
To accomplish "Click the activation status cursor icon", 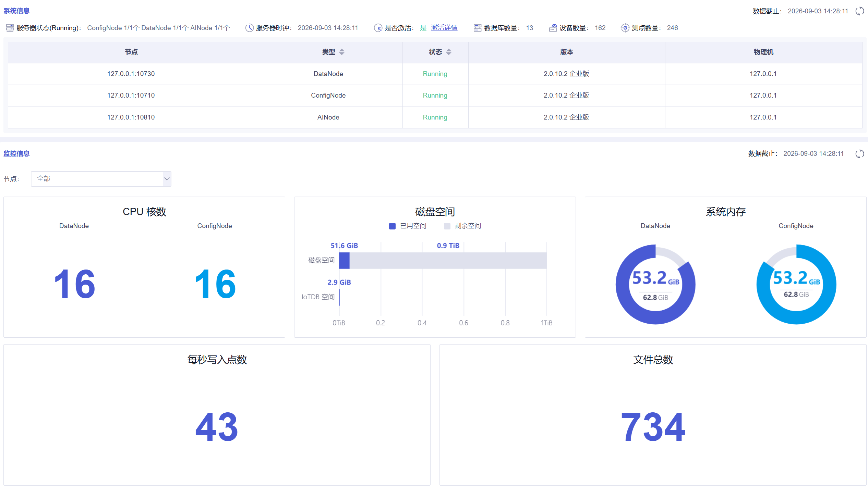I will (x=378, y=28).
